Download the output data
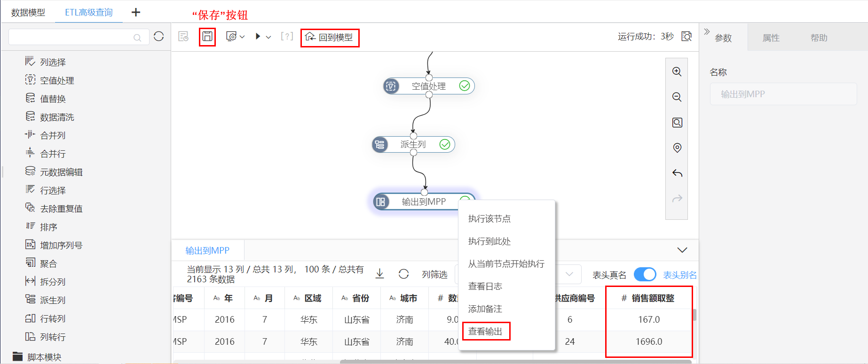 379,273
